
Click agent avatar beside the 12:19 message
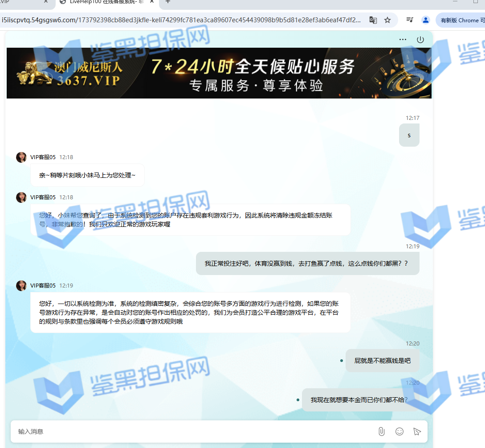point(21,286)
